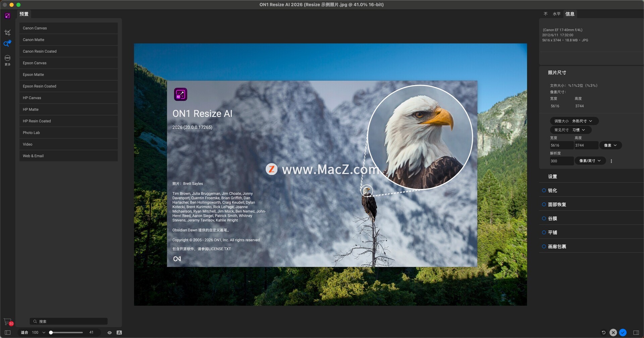Click the Resize AI icon in About dialog

(x=180, y=94)
